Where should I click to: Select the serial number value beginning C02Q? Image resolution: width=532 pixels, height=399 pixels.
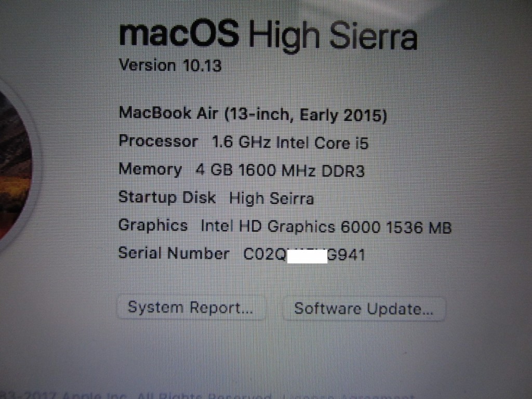(304, 255)
